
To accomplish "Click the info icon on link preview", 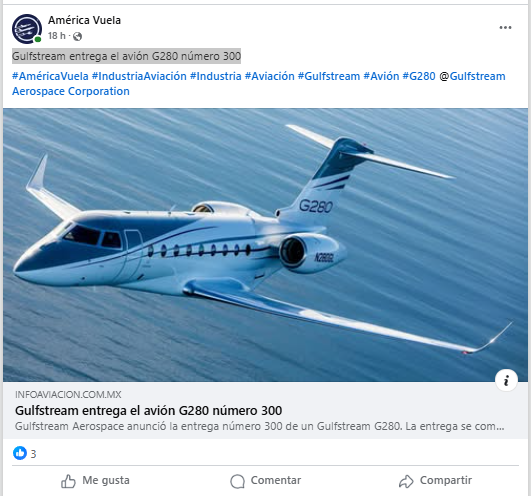I will 506,380.
